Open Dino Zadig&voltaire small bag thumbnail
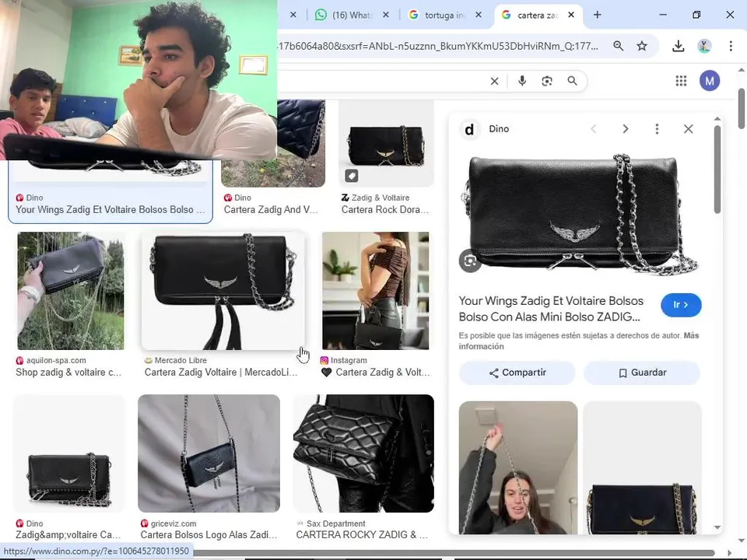The image size is (747, 560). pyautogui.click(x=69, y=453)
